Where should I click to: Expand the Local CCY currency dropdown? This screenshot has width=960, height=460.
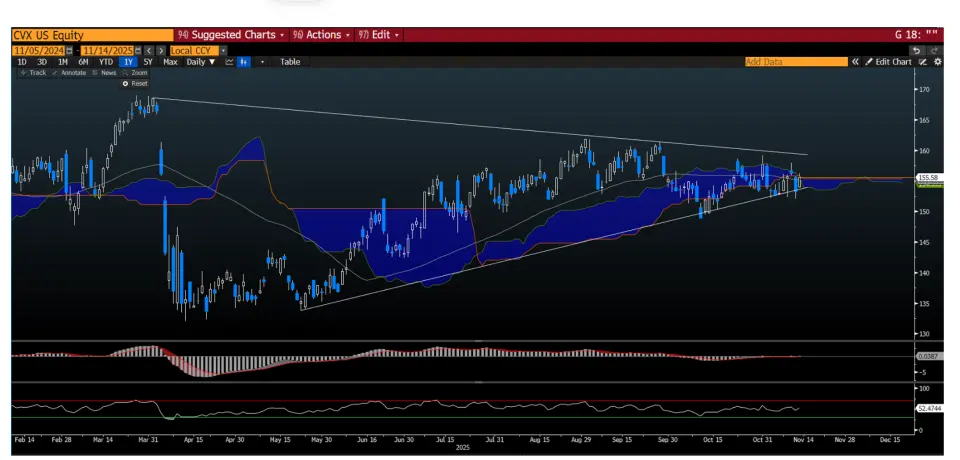click(x=223, y=50)
